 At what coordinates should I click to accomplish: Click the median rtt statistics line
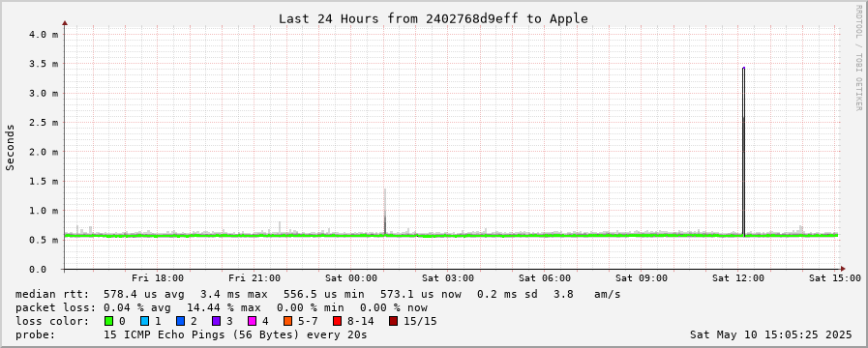317,294
